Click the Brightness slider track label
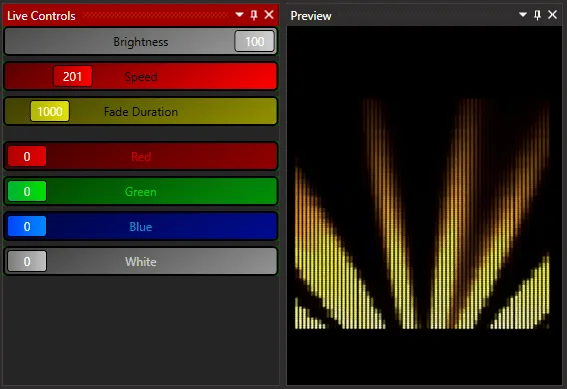This screenshot has height=389, width=567. pyautogui.click(x=141, y=42)
